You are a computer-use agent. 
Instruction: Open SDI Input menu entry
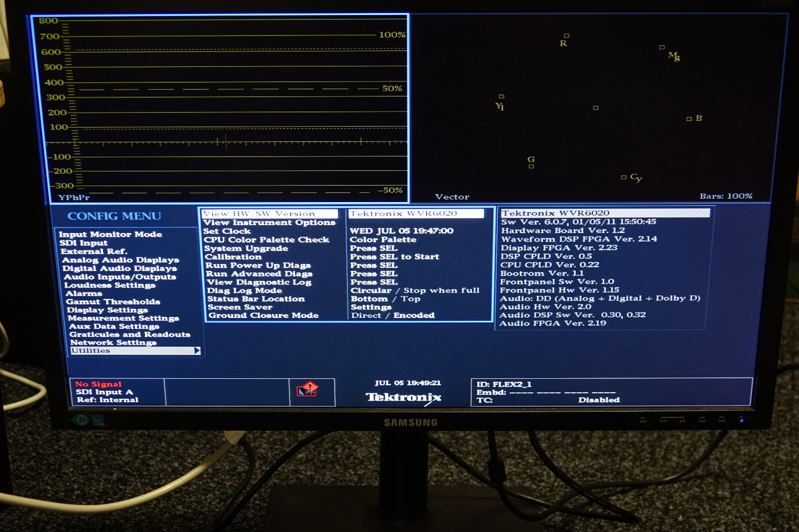point(83,243)
